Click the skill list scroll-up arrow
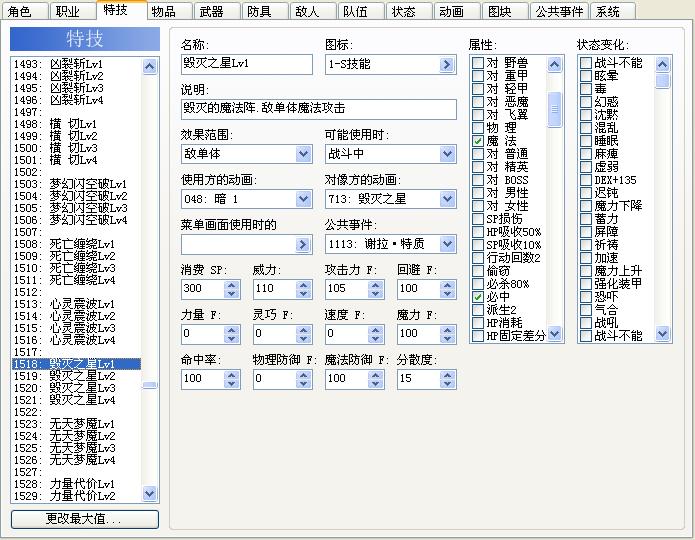The image size is (695, 540). (x=150, y=67)
